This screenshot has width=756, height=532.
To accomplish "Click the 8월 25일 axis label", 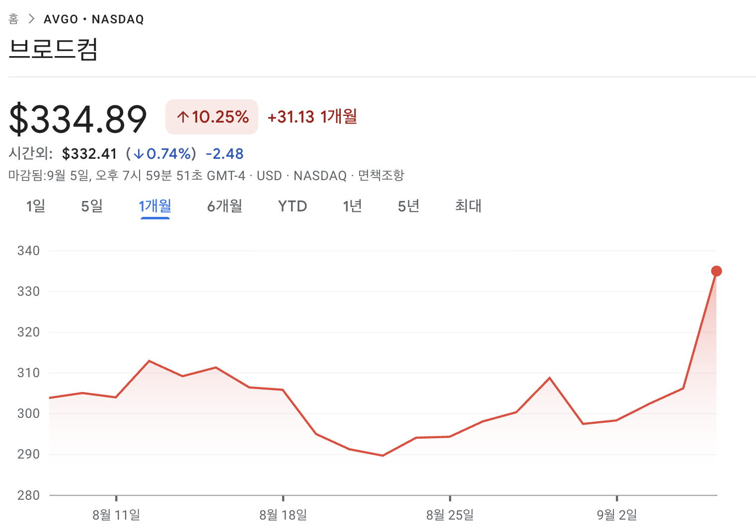I will (450, 515).
